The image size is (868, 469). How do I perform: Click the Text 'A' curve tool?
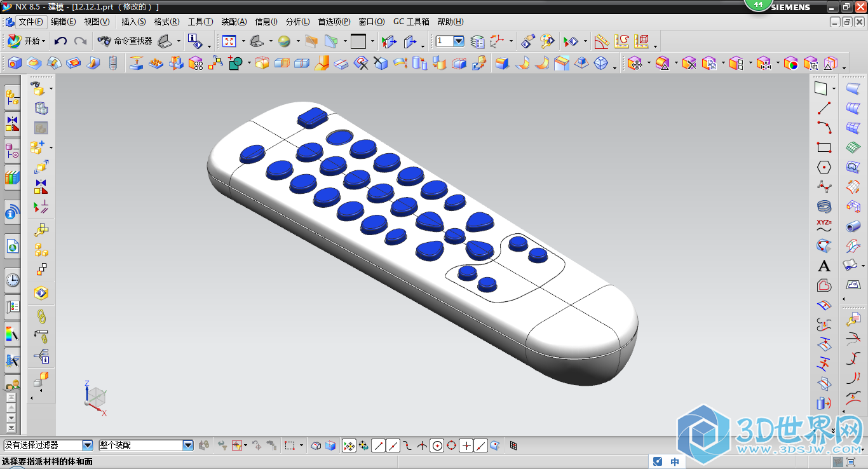(824, 266)
